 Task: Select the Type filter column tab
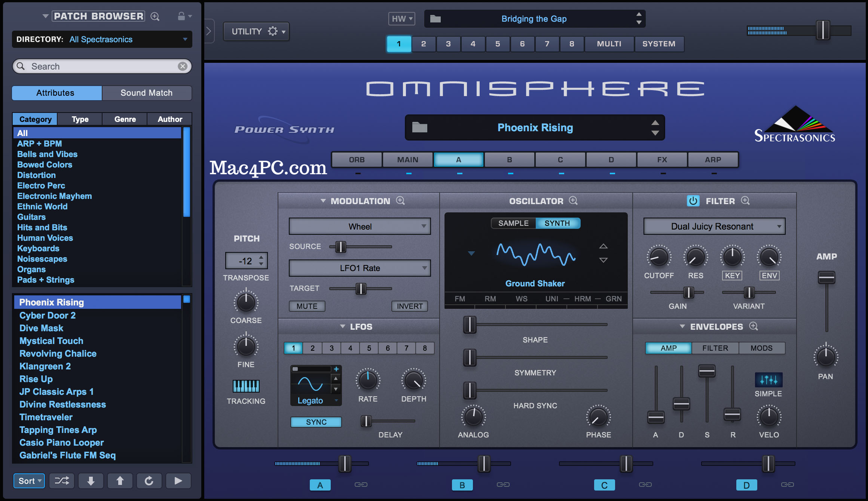pyautogui.click(x=80, y=119)
